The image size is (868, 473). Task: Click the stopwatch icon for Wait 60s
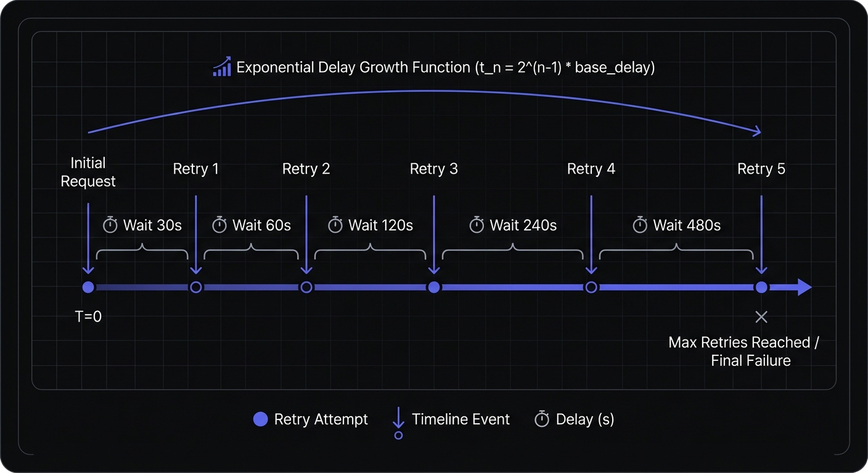(219, 225)
